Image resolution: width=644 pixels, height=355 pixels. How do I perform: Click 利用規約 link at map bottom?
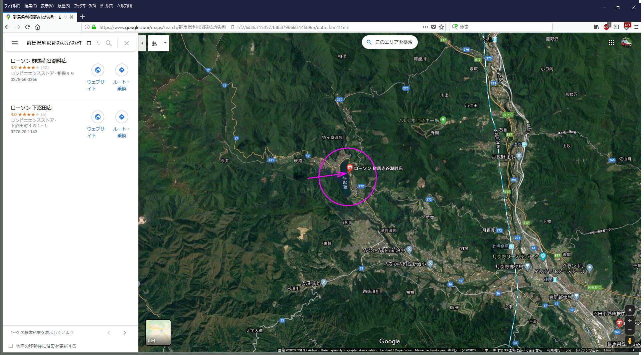point(554,350)
